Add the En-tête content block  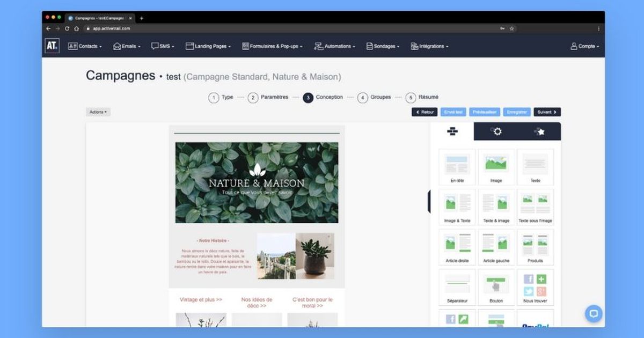click(457, 166)
